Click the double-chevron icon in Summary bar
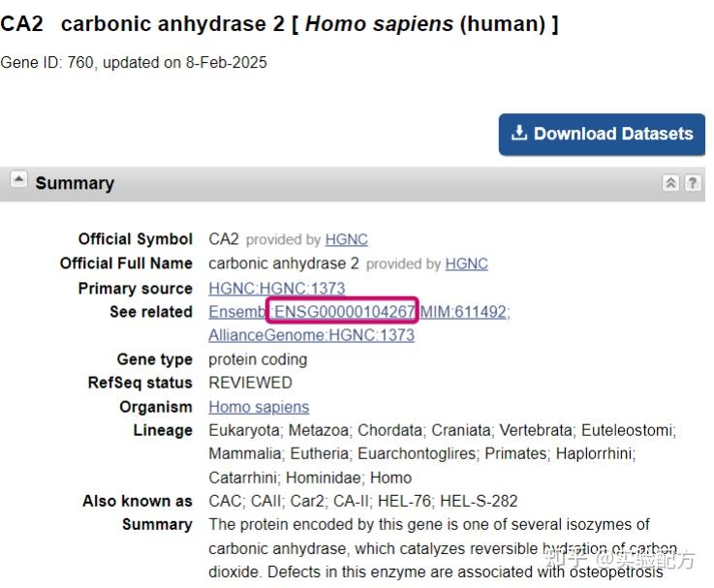This screenshot has height=588, width=714. [670, 183]
